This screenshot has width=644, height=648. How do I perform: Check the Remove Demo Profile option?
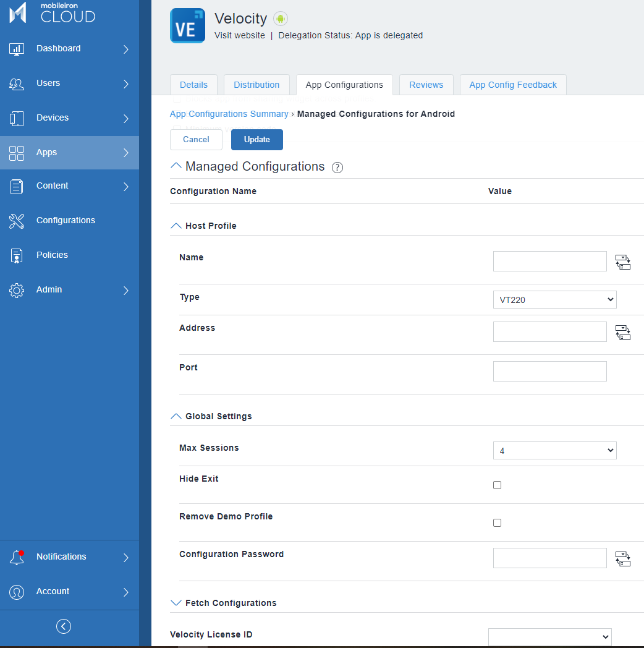click(497, 522)
